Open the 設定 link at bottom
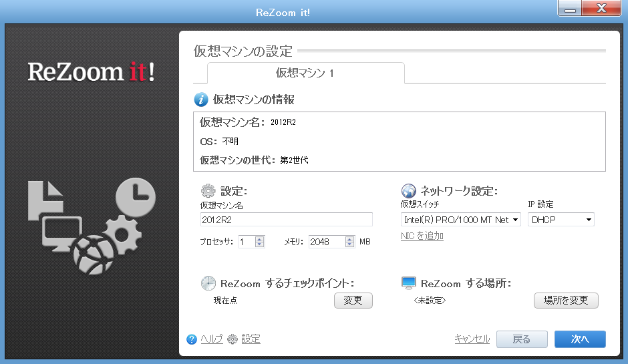This screenshot has width=628, height=364. (x=251, y=339)
